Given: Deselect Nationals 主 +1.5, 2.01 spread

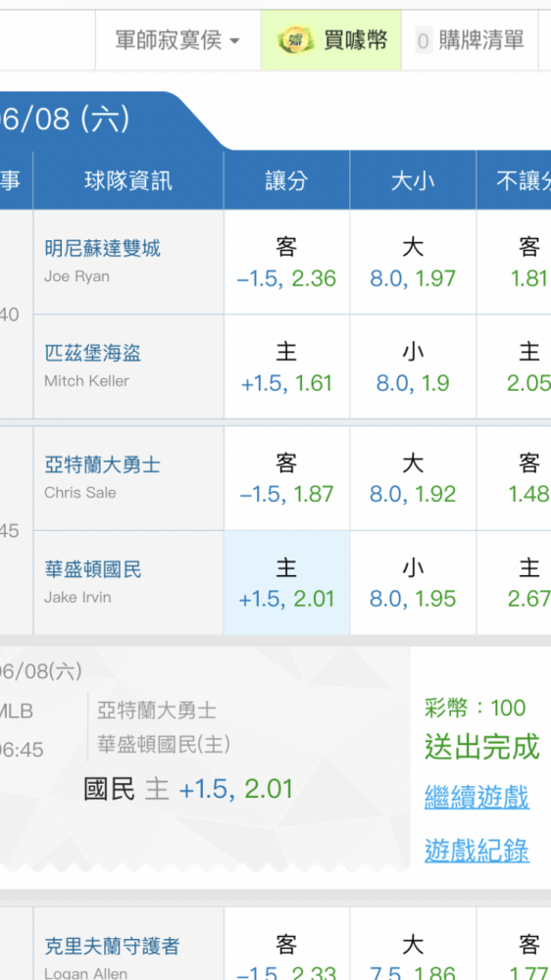Looking at the screenshot, I should coord(286,583).
